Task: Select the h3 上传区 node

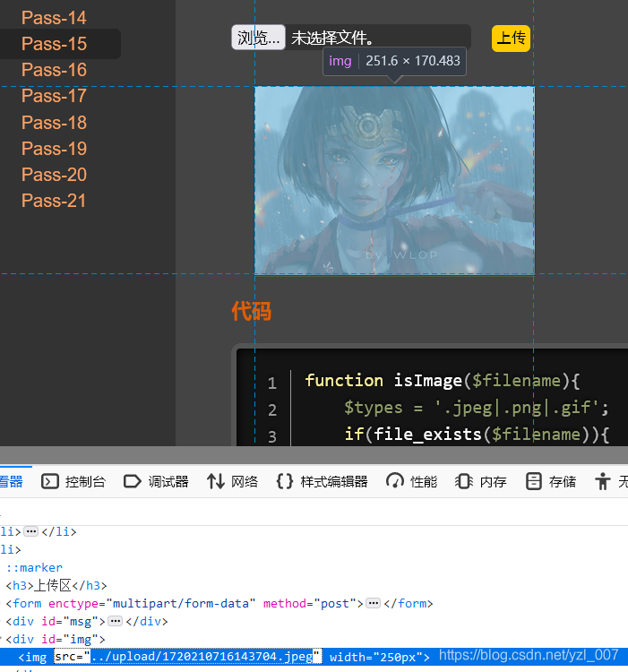Action: [x=56, y=585]
